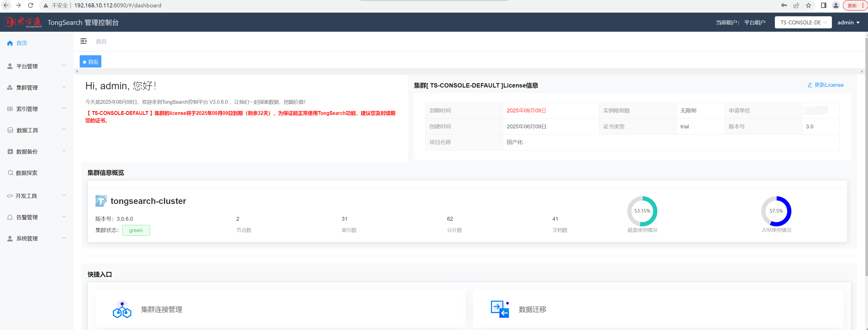Click the TongTech logo
This screenshot has width=868, height=330.
pyautogui.click(x=23, y=22)
